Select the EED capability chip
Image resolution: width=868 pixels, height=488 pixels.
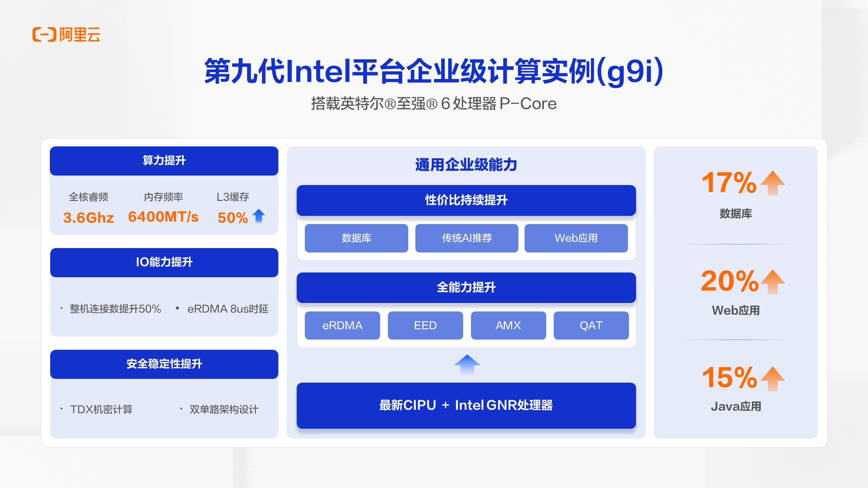425,326
